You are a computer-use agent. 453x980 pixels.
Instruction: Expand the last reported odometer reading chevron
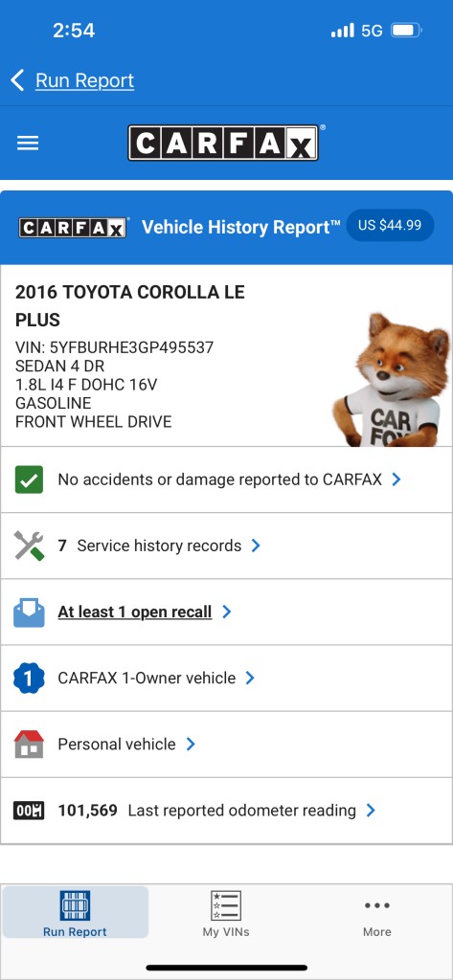coord(371,811)
